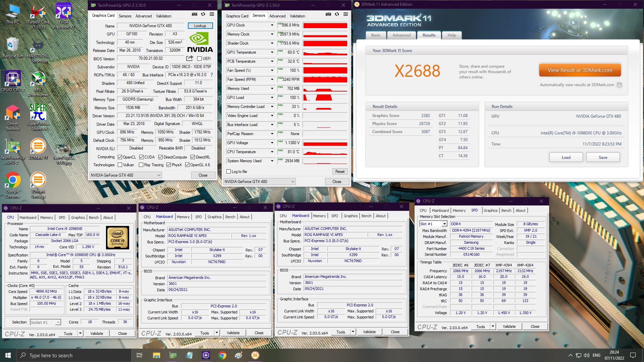The width and height of the screenshot is (644, 362).
Task: Open the Recycle Bin
Action: point(12,48)
